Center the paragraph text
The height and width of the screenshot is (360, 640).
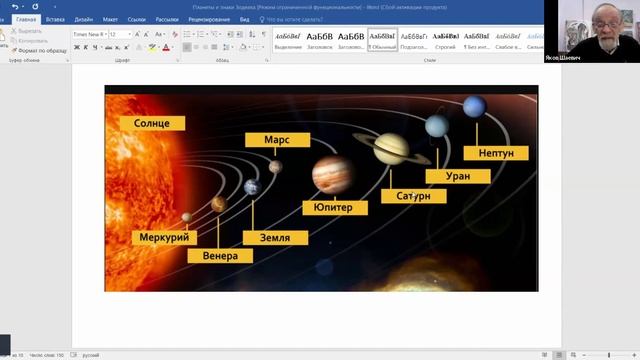pyautogui.click(x=196, y=47)
